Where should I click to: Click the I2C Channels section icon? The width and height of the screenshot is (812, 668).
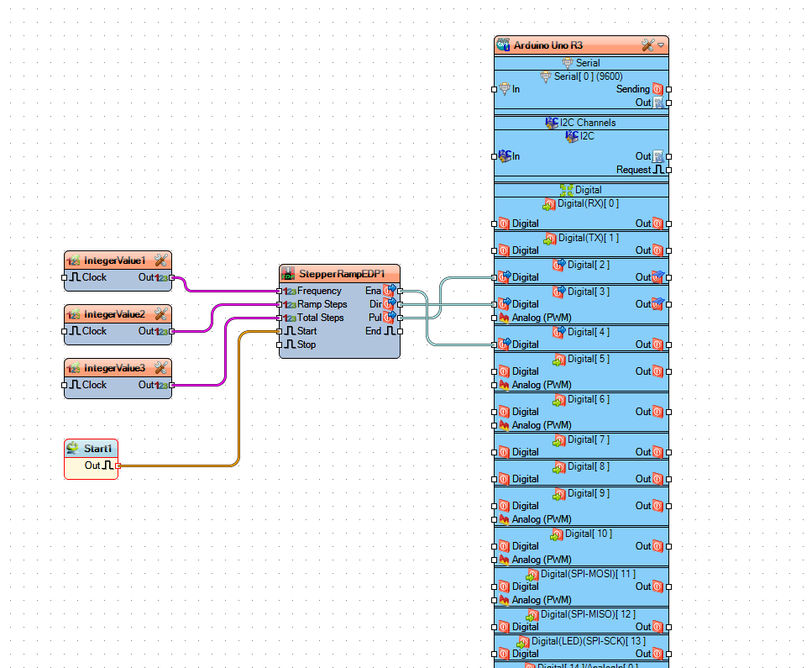coord(552,122)
